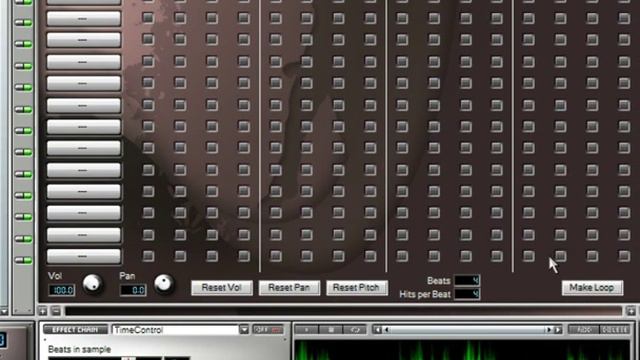Screen dimensions: 640x360
Task: Click the play button above the waveform
Action: tap(307, 330)
